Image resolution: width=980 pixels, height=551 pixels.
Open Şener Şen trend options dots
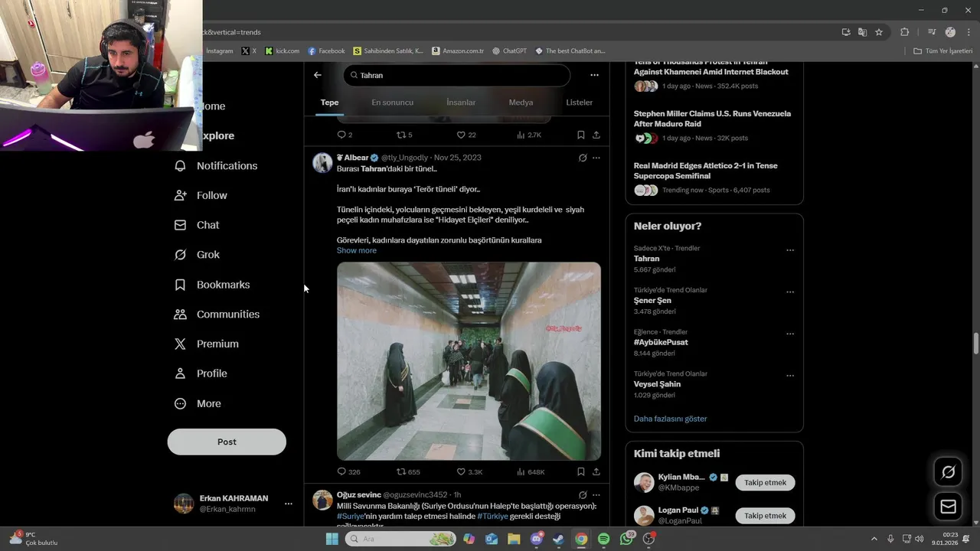790,292
